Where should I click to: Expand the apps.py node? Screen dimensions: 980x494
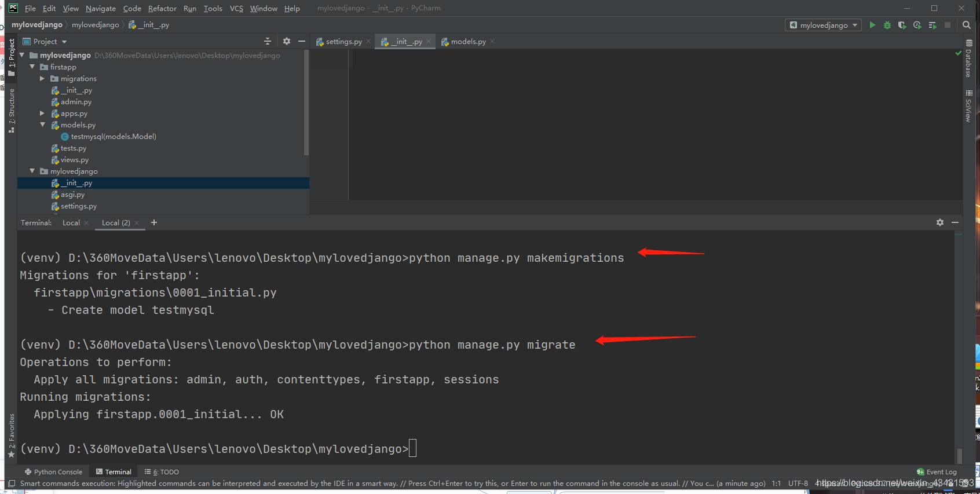42,113
